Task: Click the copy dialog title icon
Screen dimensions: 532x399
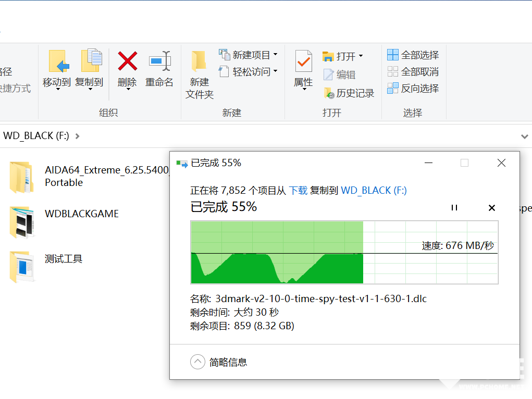Action: tap(182, 164)
